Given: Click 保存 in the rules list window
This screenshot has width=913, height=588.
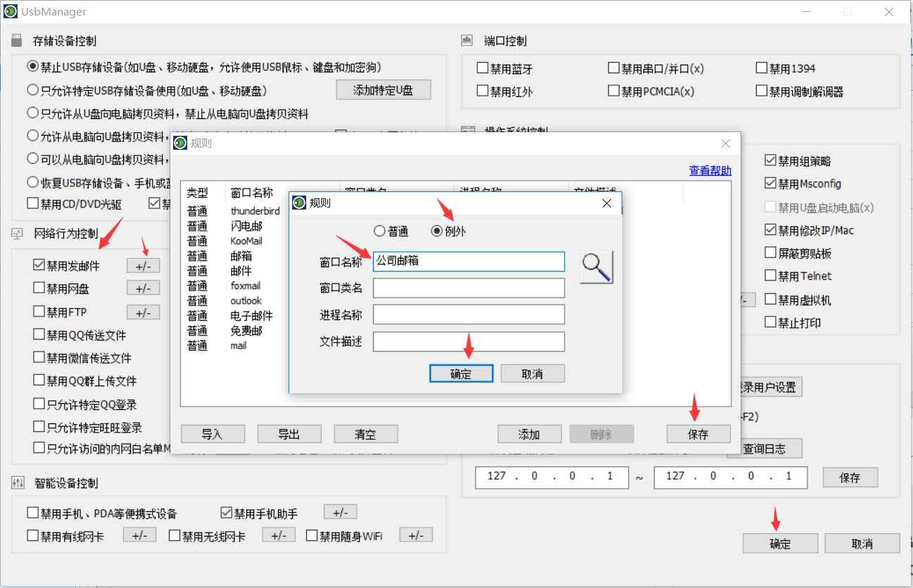Looking at the screenshot, I should (698, 434).
